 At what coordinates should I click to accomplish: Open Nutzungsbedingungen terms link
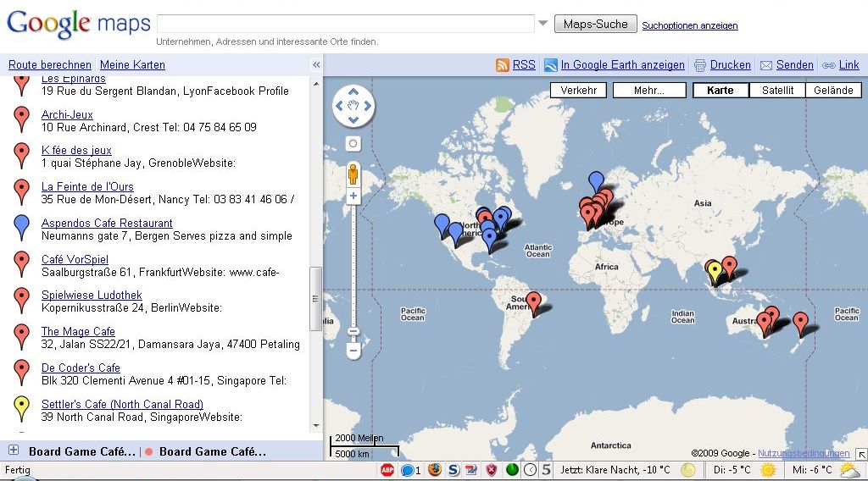[x=804, y=453]
